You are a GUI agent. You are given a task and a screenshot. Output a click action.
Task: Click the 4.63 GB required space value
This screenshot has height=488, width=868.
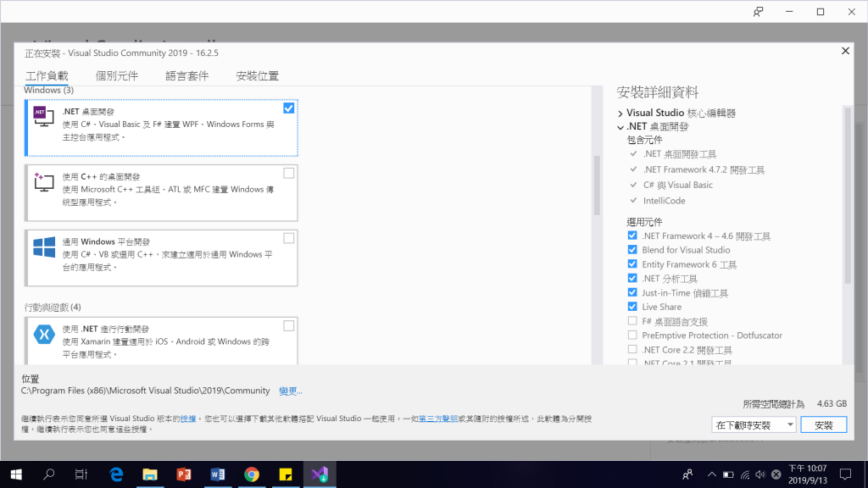click(x=832, y=404)
